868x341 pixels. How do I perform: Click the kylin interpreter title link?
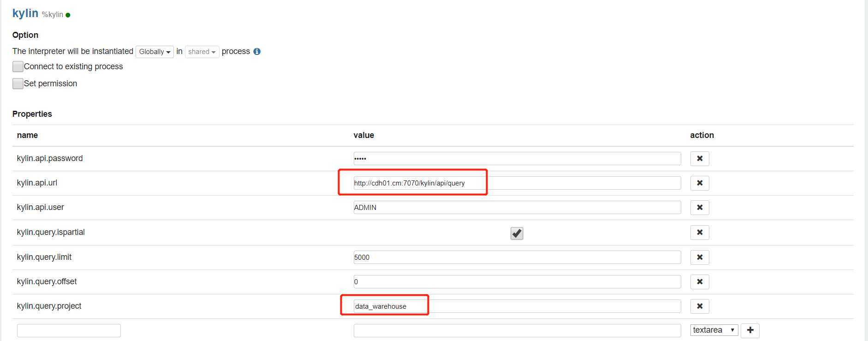[25, 13]
